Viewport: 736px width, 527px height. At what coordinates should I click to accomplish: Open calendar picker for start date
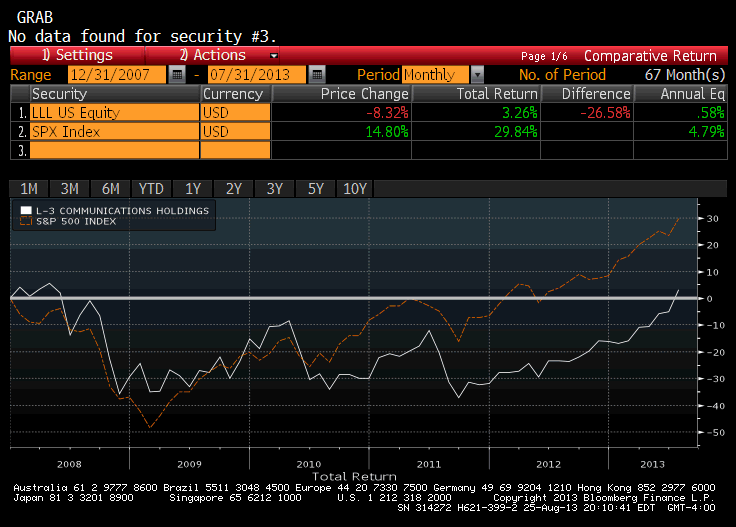click(x=177, y=75)
